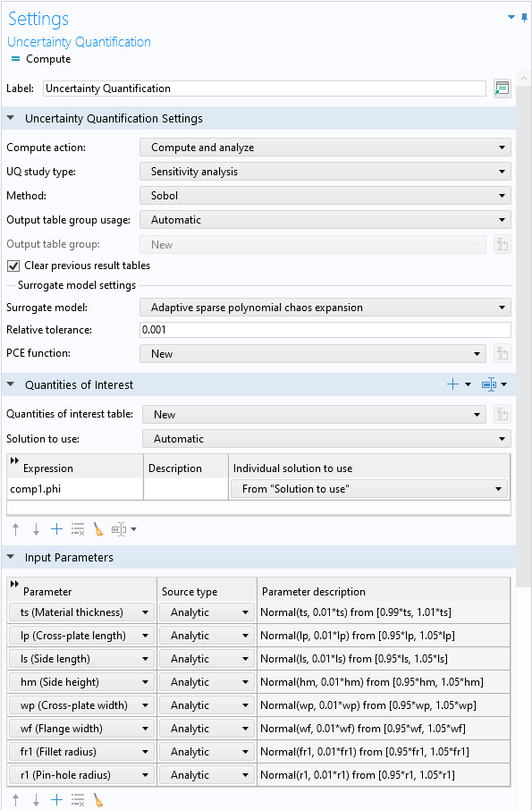This screenshot has width=532, height=810.
Task: Click delete row icon under quantities table
Action: [x=78, y=529]
